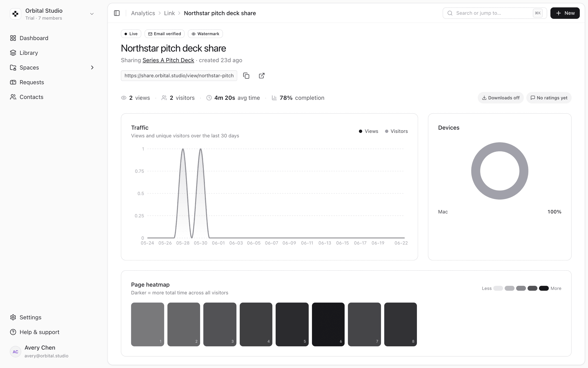Image resolution: width=588 pixels, height=368 pixels.
Task: Open the Series A Pitch Deck link
Action: click(168, 60)
